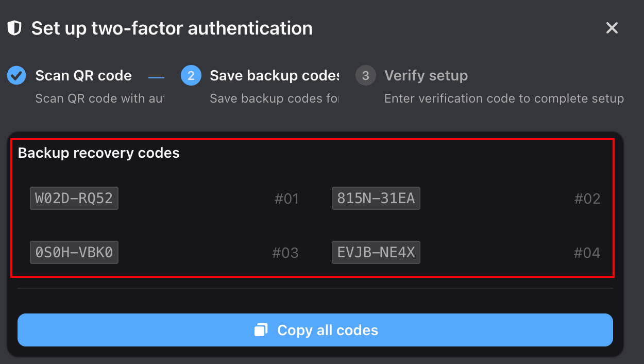The height and width of the screenshot is (364, 644).
Task: Click the shield icon beside the dialog title
Action: point(14,28)
